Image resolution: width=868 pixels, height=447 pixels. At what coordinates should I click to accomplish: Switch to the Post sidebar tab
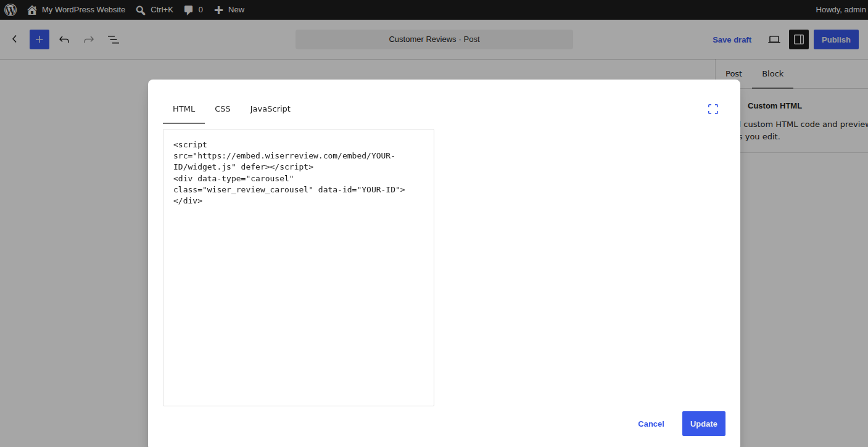[734, 74]
